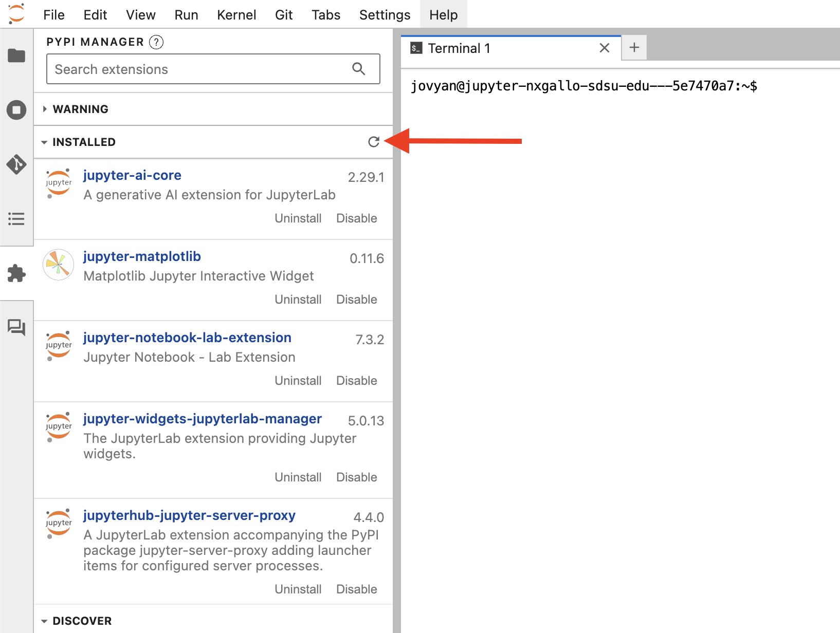Viewport: 840px width, 633px height.
Task: Click the search extensions input field
Action: [x=195, y=69]
